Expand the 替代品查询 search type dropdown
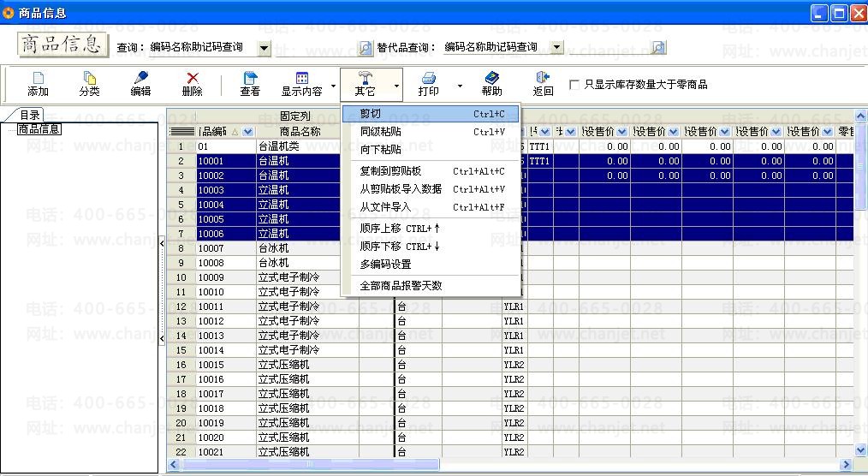The width and height of the screenshot is (868, 476). tap(557, 48)
